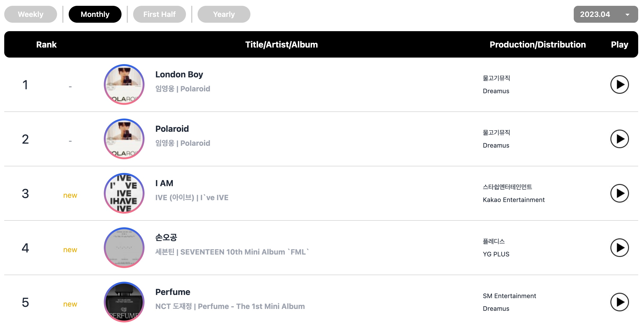Play Perfume by NCT 도재정

pos(619,302)
